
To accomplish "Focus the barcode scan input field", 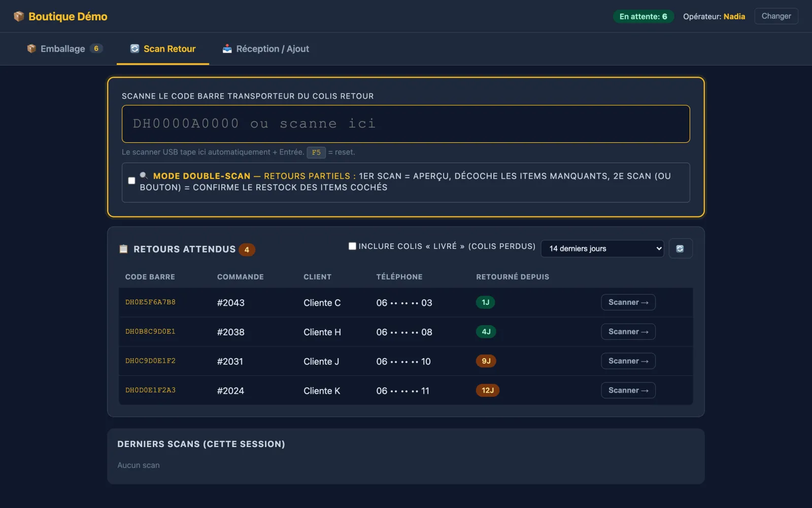I will pyautogui.click(x=405, y=124).
